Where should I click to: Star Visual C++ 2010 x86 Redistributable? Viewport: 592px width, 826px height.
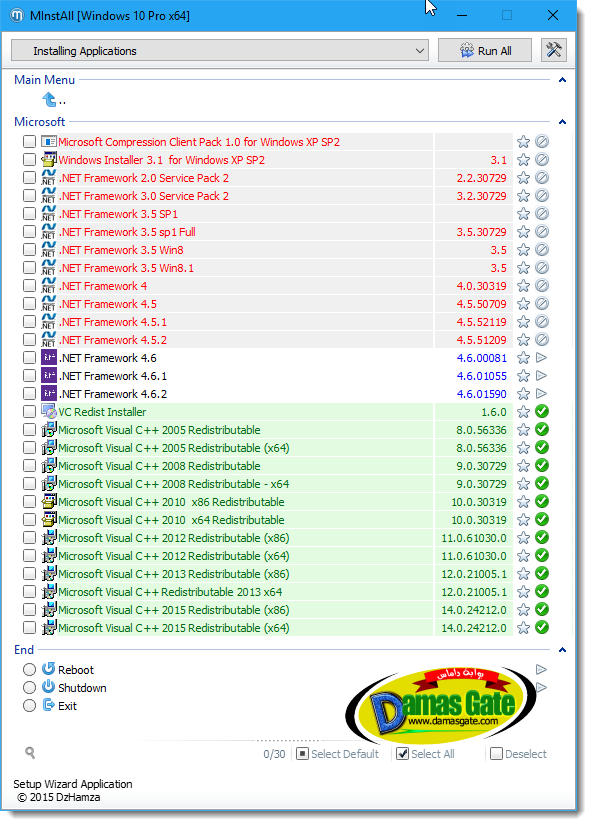tap(523, 502)
